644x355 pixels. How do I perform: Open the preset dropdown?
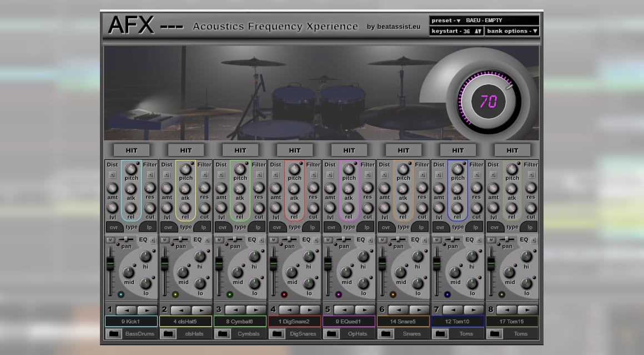point(457,21)
